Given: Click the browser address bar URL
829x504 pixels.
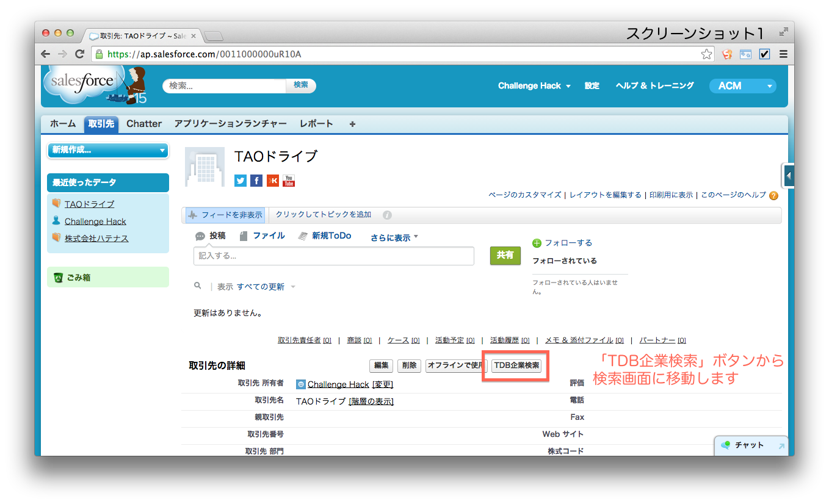Looking at the screenshot, I should tap(205, 54).
